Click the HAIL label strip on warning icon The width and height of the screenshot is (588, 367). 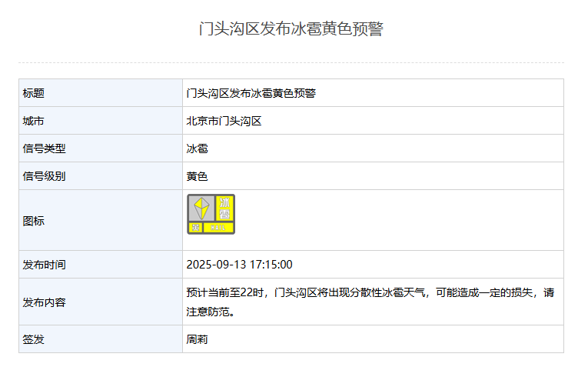218,228
